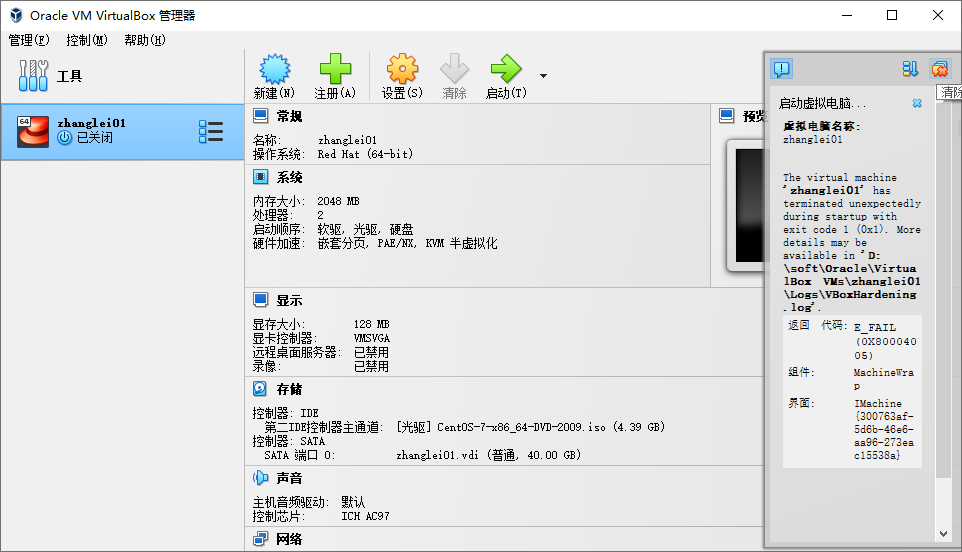Click the 已关闭 power status icon

coord(64,138)
